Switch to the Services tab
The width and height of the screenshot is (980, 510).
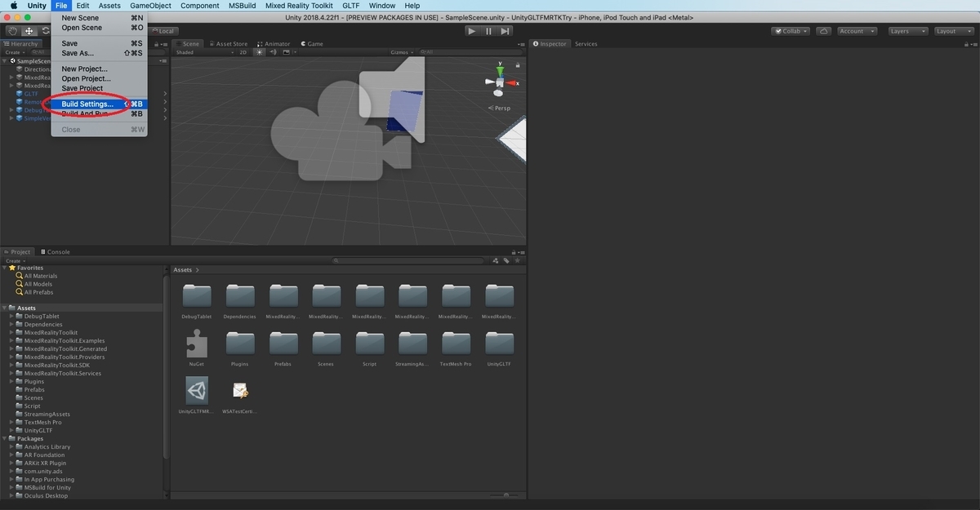[x=586, y=44]
